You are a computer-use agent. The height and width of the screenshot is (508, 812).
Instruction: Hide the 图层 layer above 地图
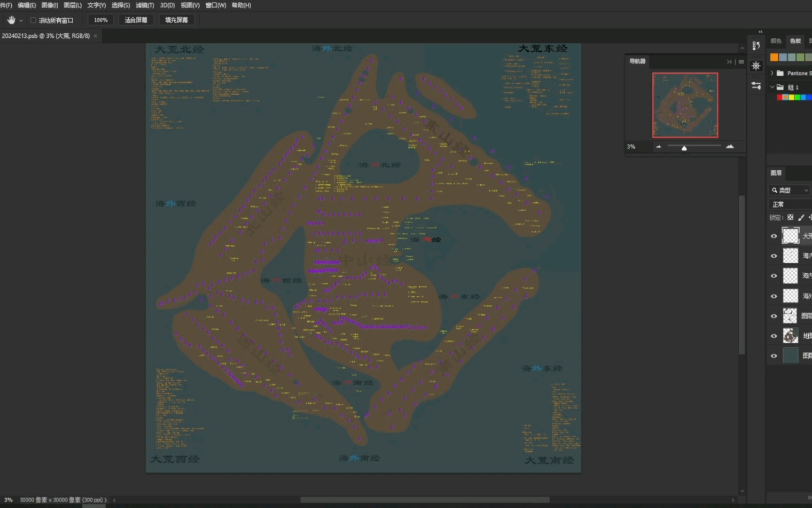pyautogui.click(x=774, y=316)
